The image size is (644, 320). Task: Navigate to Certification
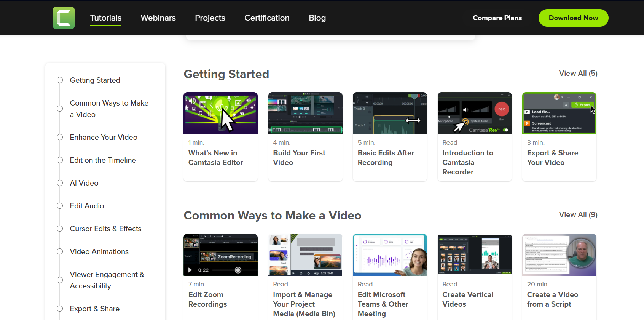pyautogui.click(x=267, y=18)
